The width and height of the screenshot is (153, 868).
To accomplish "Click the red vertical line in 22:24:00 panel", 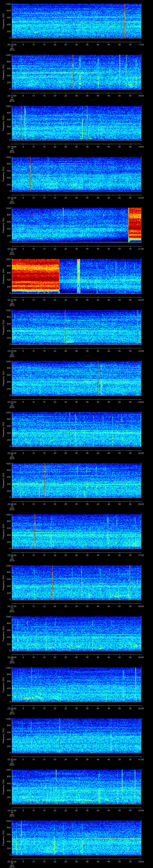I will (70, 429).
